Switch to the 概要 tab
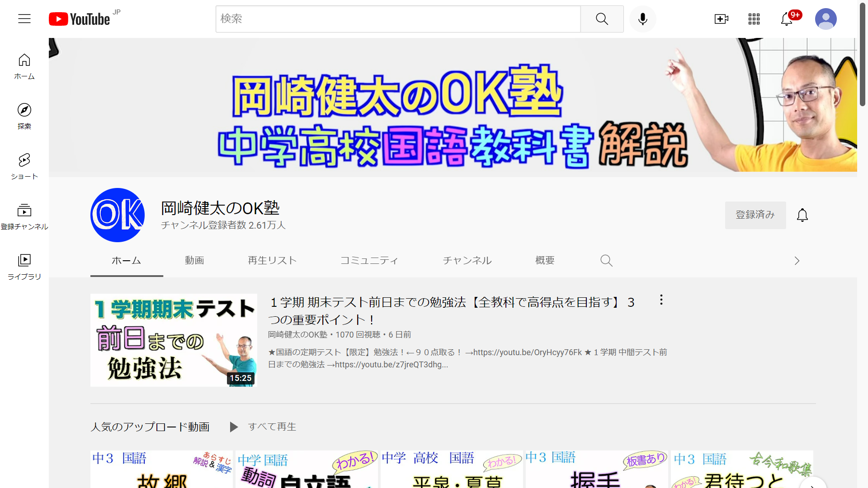 [x=545, y=261]
